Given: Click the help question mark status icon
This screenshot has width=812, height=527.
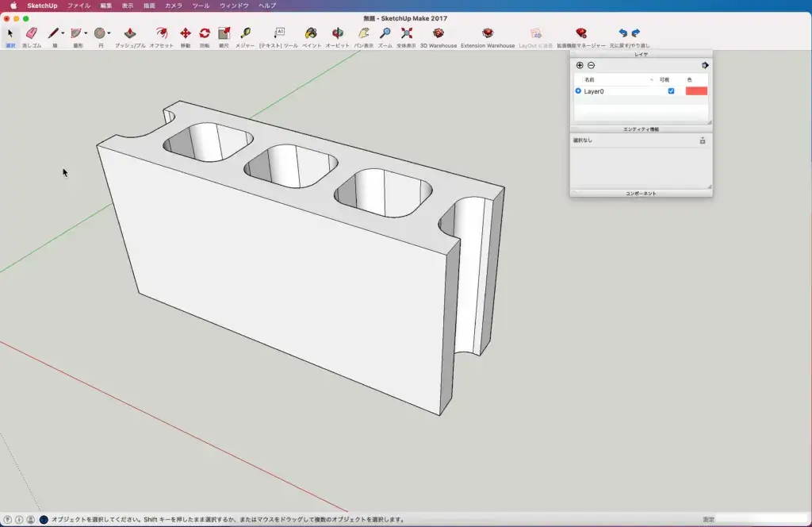Looking at the screenshot, I should (x=7, y=519).
